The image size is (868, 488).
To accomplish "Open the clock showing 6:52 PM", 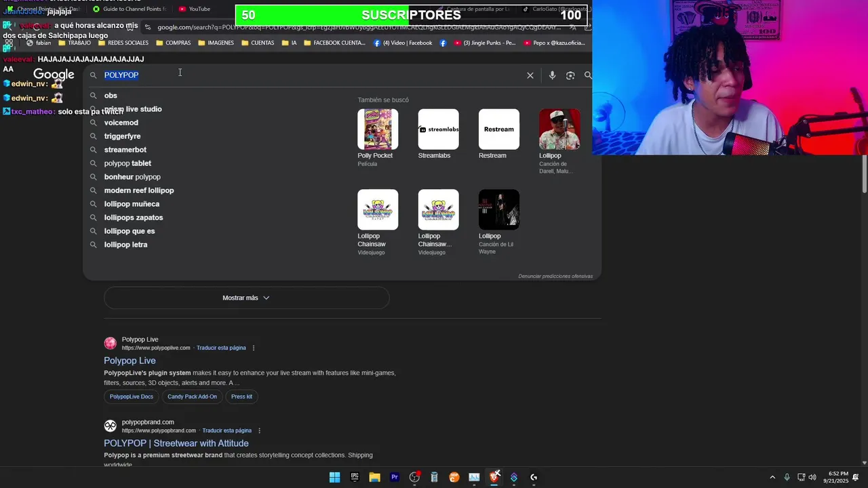I will point(836,477).
